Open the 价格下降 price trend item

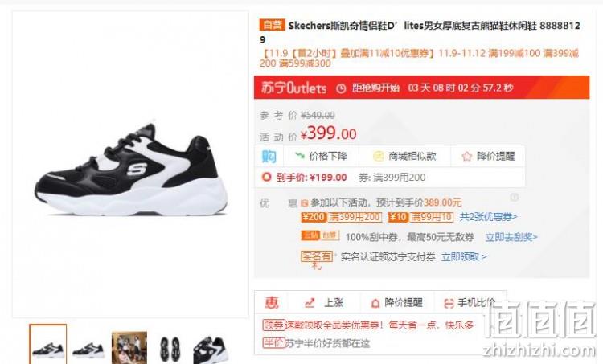[x=321, y=156]
